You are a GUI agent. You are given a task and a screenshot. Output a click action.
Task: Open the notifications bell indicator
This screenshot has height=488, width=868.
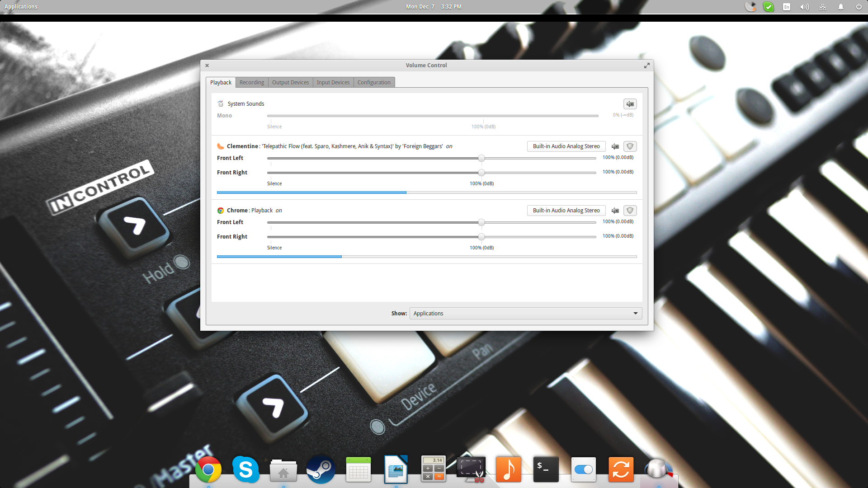(841, 7)
